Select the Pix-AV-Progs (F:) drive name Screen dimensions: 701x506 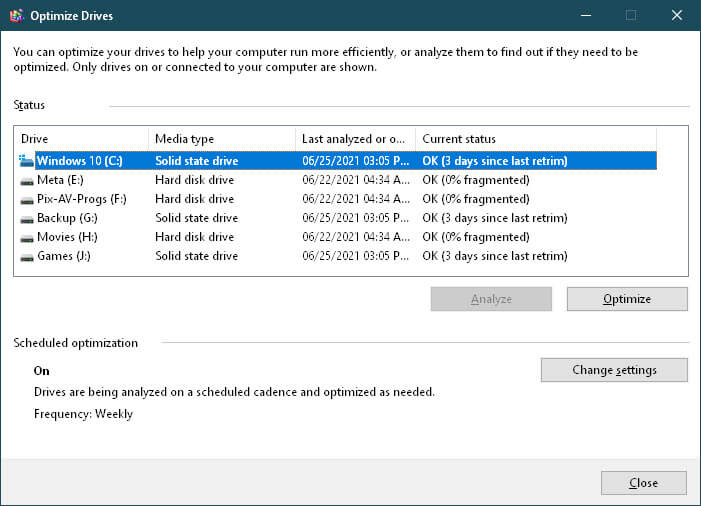pos(82,199)
